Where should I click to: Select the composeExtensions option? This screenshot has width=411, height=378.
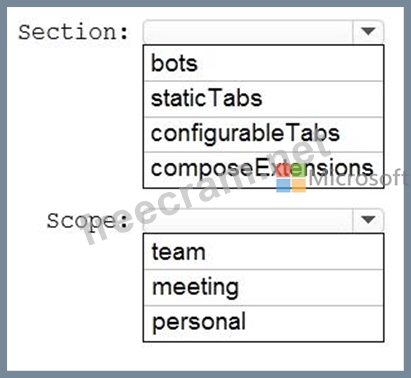pos(263,170)
